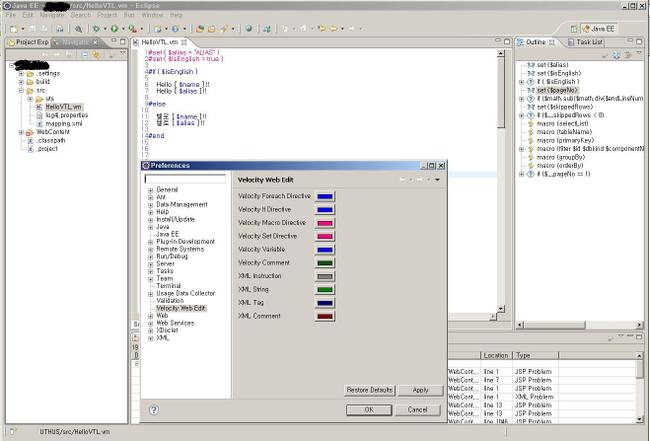The width and height of the screenshot is (650, 441).
Task: Switch to the Navigator tab
Action: (x=76, y=42)
